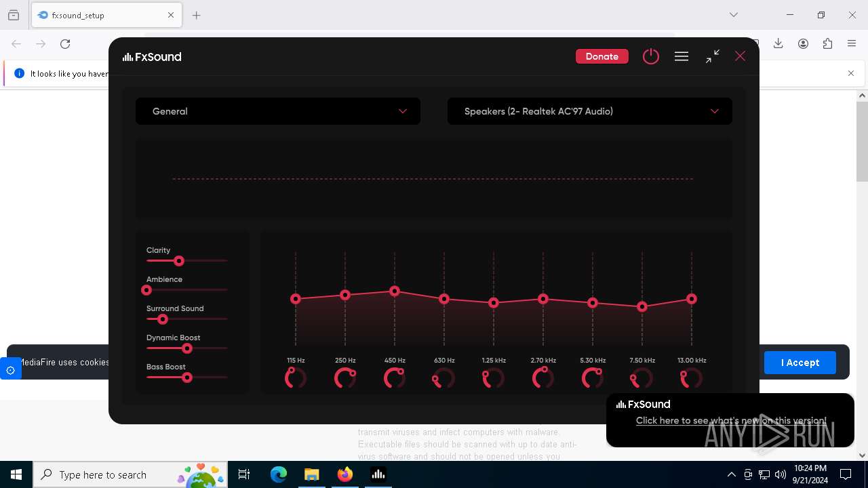868x488 pixels.
Task: Select the 2.70 kHz EQ band point
Action: (543, 299)
